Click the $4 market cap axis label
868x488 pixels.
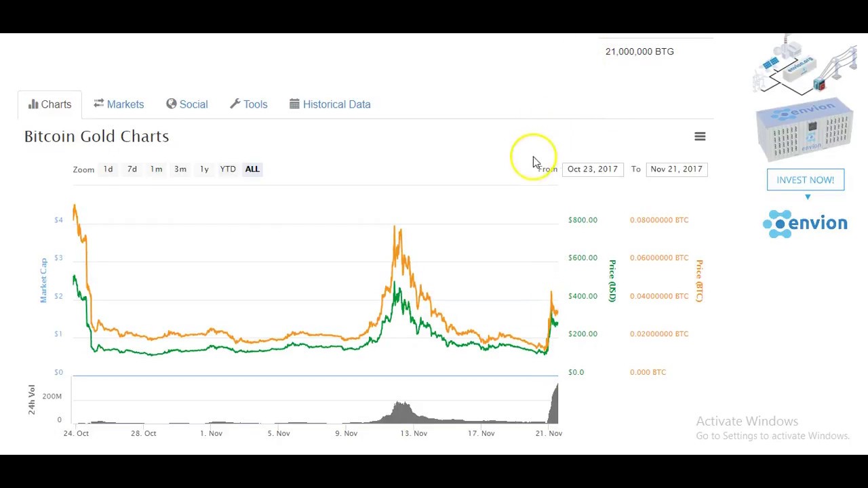point(58,220)
